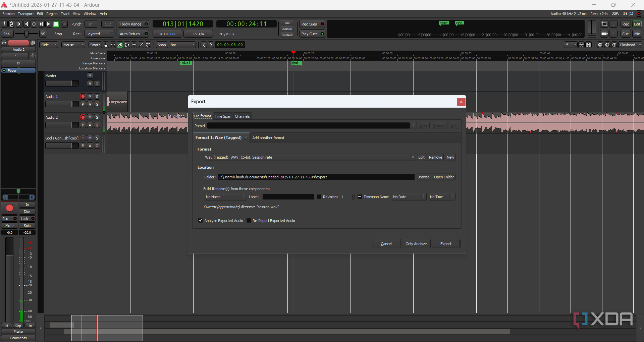Viewport: 644px width, 342px height.
Task: Select the Stretch tool
Action: point(134,45)
